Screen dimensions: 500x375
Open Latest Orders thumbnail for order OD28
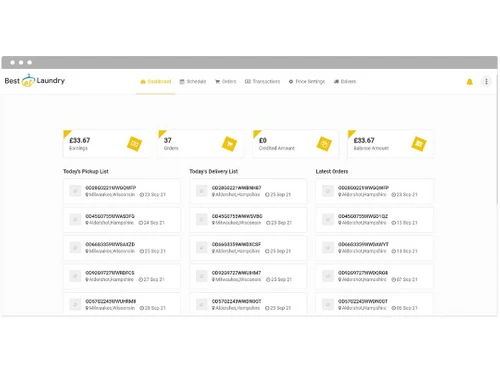pyautogui.click(x=328, y=191)
